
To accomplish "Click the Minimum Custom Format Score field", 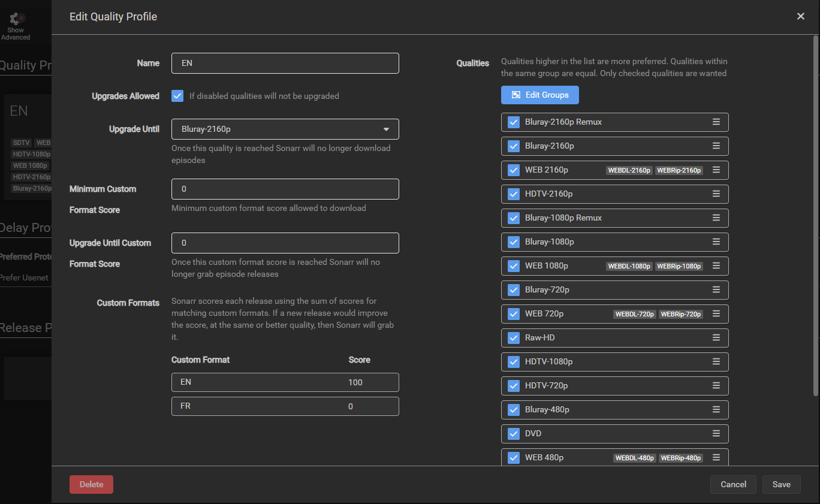I will point(285,189).
